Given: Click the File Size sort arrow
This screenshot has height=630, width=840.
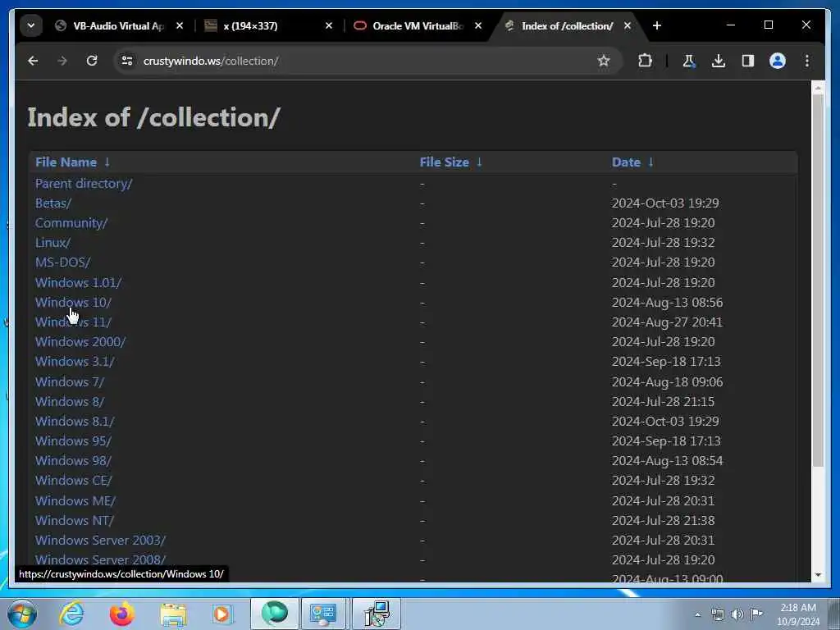Looking at the screenshot, I should click(479, 162).
